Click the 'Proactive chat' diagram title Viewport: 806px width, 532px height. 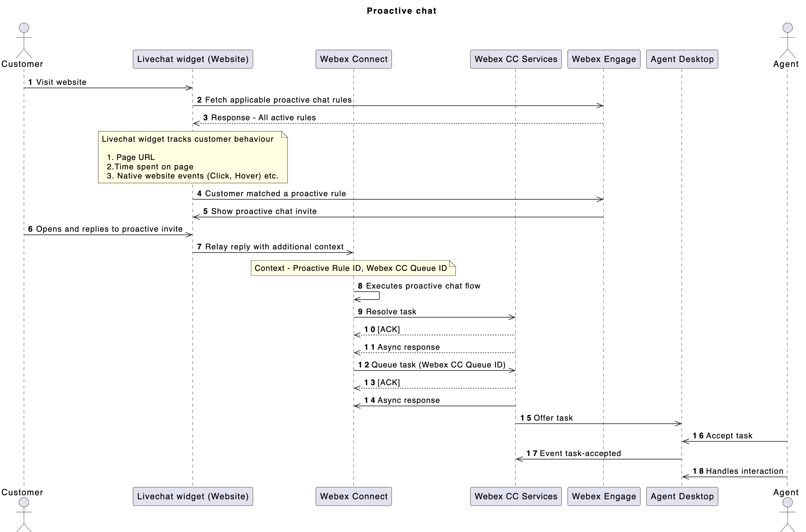coord(401,11)
